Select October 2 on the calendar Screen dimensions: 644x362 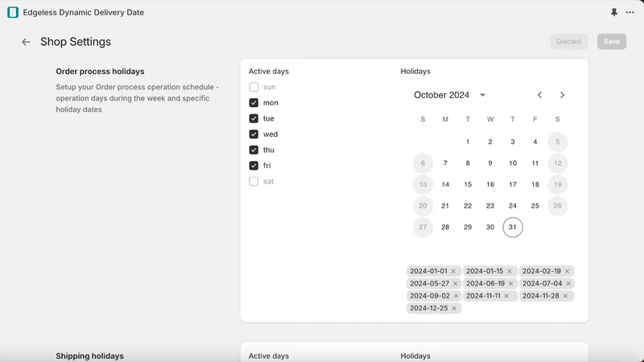490,142
